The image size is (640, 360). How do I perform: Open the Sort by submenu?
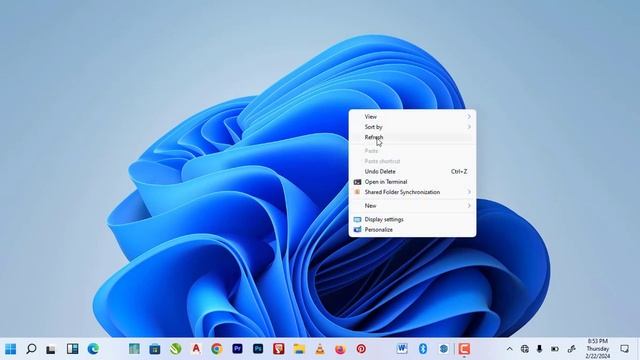coord(412,127)
